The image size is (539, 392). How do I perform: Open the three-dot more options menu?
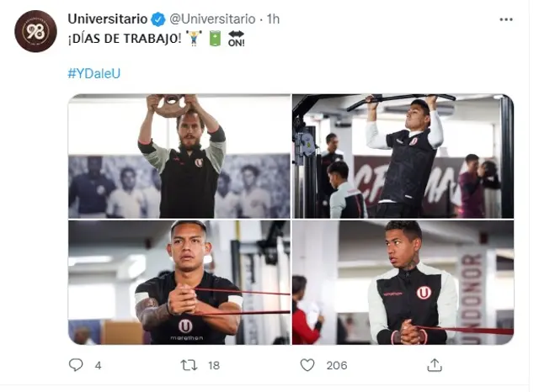pyautogui.click(x=505, y=19)
